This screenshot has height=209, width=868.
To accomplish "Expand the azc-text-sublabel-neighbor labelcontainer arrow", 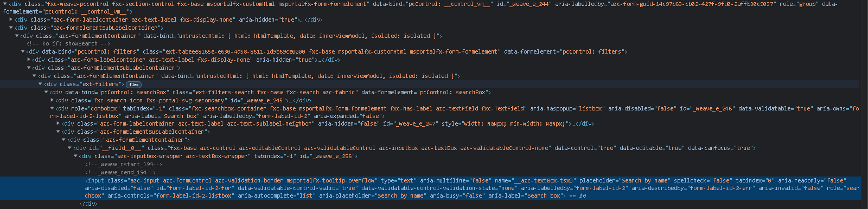I will (58, 124).
